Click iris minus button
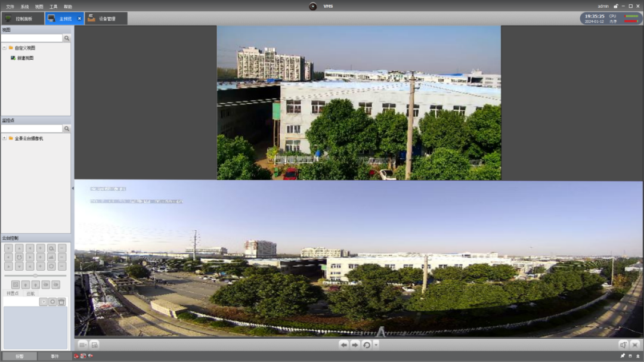Screen dimensions: 644x362 (x=62, y=266)
